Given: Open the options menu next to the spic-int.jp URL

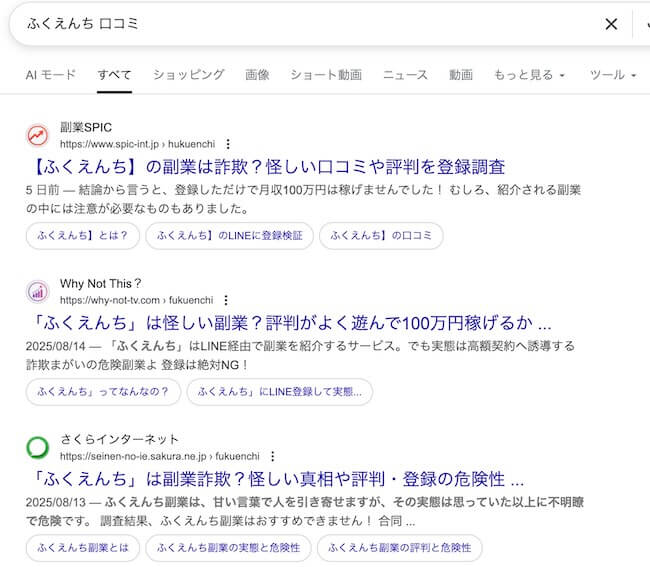Looking at the screenshot, I should [228, 144].
